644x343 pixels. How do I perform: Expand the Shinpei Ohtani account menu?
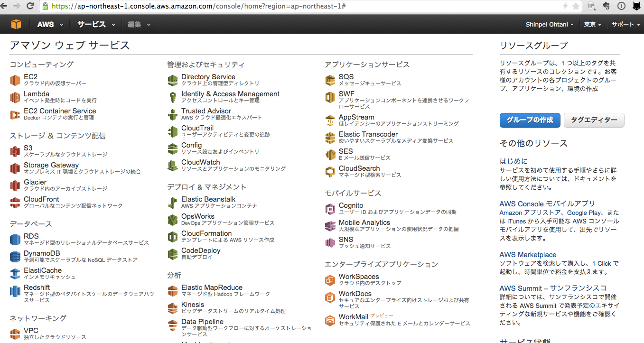[x=550, y=24]
